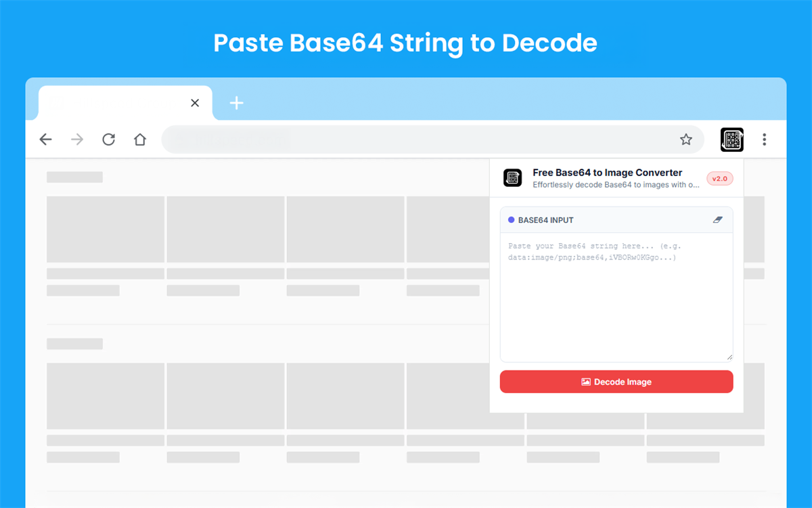Click the browser forward arrow
This screenshot has width=812, height=508.
(x=77, y=140)
